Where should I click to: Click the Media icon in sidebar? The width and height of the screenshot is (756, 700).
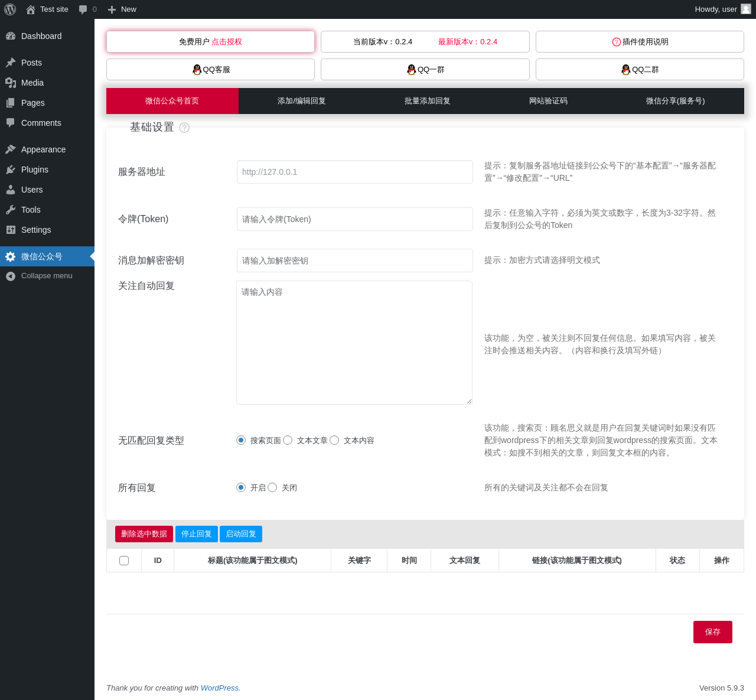11,83
